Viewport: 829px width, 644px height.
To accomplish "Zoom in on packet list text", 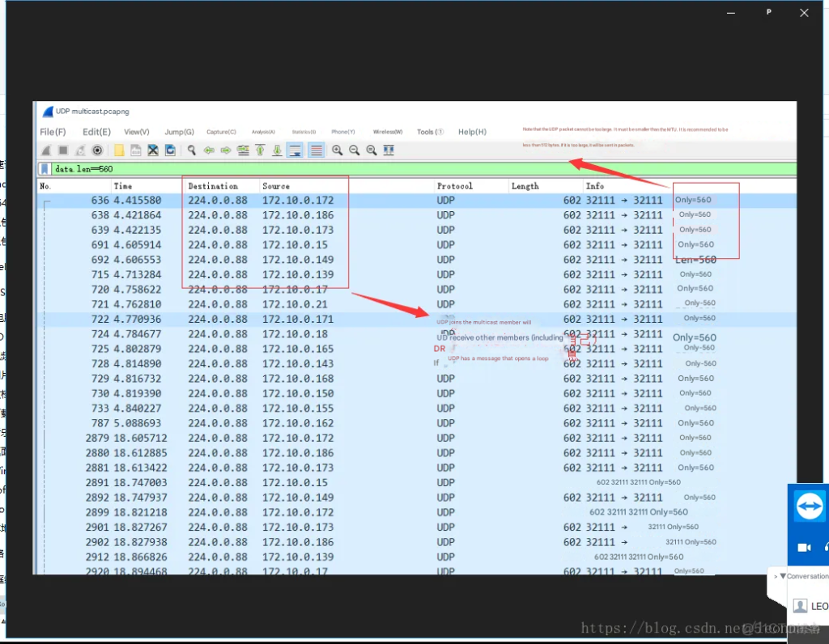I will click(337, 150).
